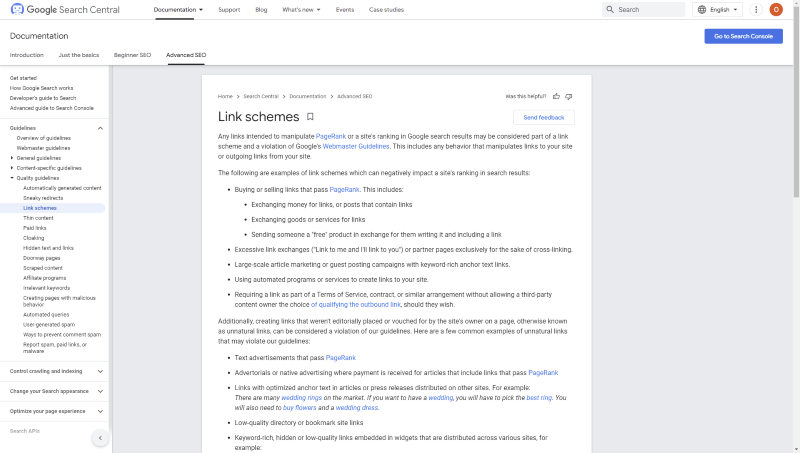
Task: Open the qualifying the outbound link hyperlink
Action: coord(356,305)
